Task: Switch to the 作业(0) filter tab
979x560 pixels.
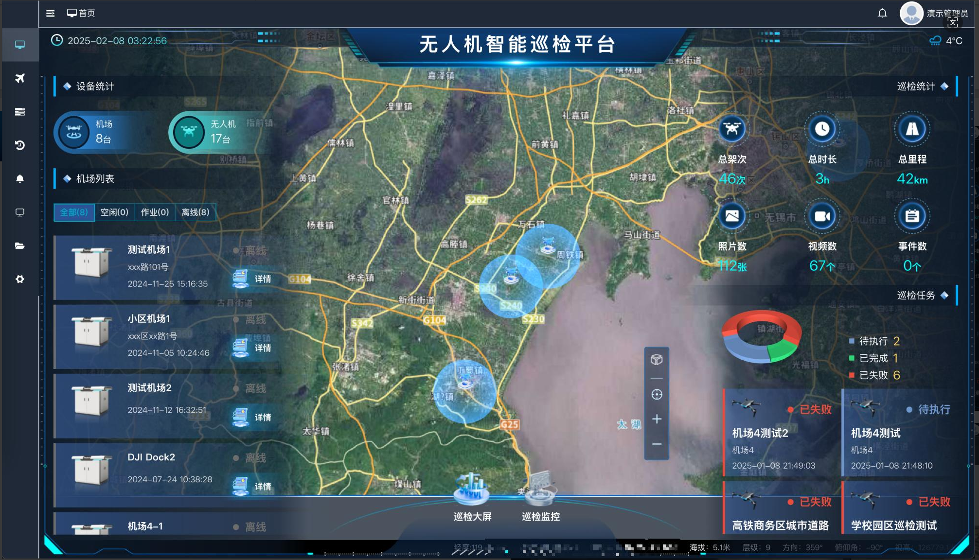Action: pos(155,212)
